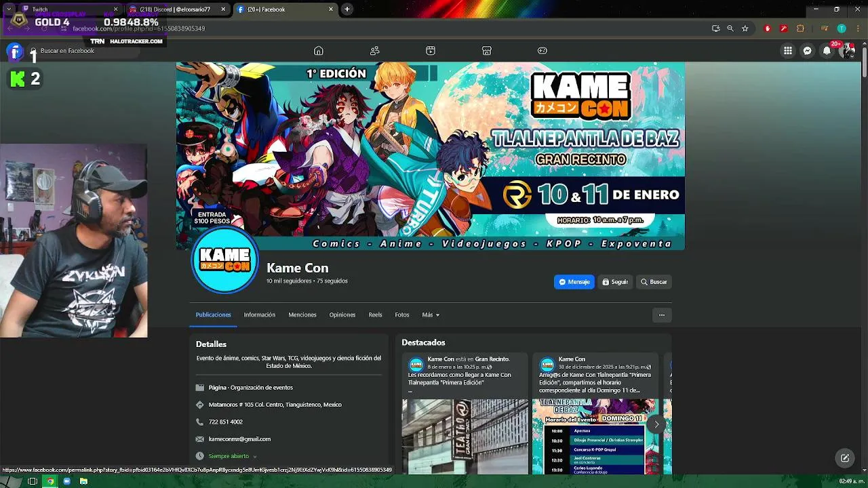
Task: Open Chrome's three-dot menu
Action: (x=856, y=28)
